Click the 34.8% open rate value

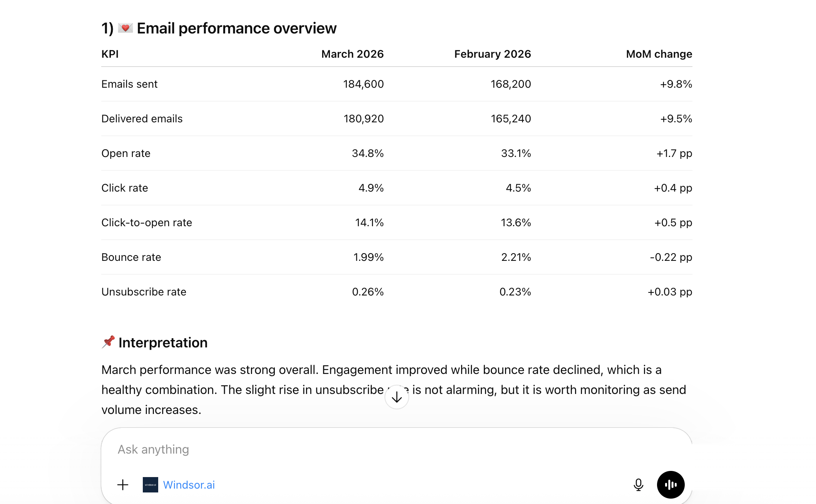pyautogui.click(x=368, y=153)
